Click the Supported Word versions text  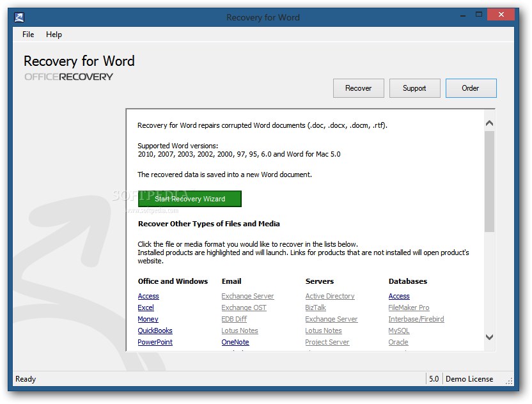[178, 146]
